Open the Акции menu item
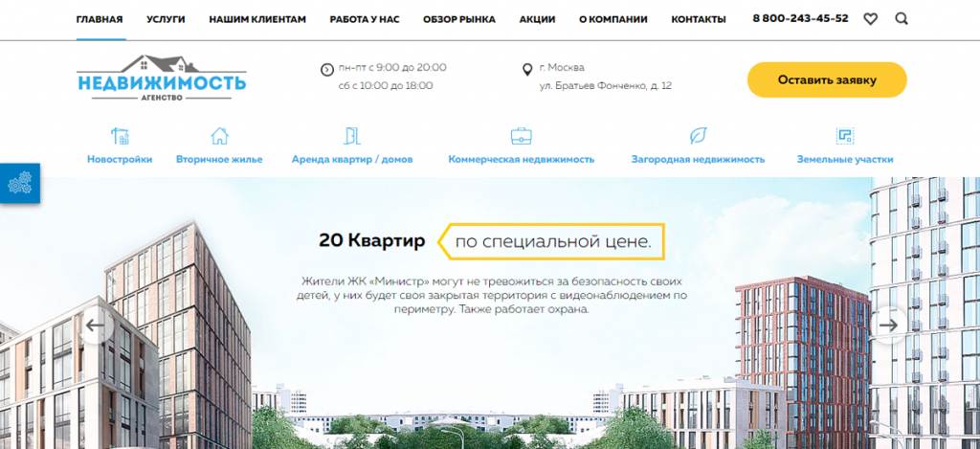980x449 pixels. (x=537, y=19)
